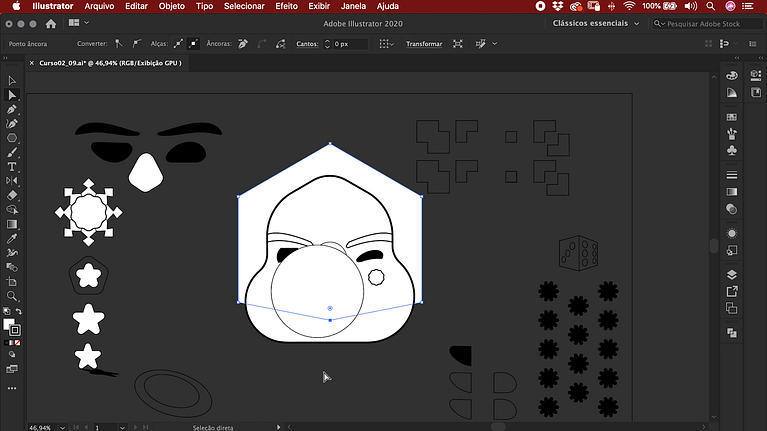Open the Layers panel icon
The image size is (767, 431).
click(732, 274)
